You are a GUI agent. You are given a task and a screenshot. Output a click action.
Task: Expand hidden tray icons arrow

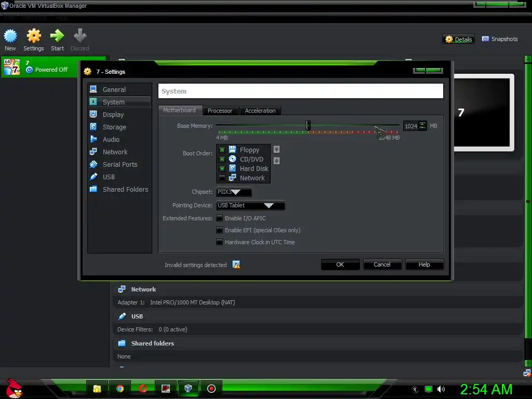coord(415,390)
